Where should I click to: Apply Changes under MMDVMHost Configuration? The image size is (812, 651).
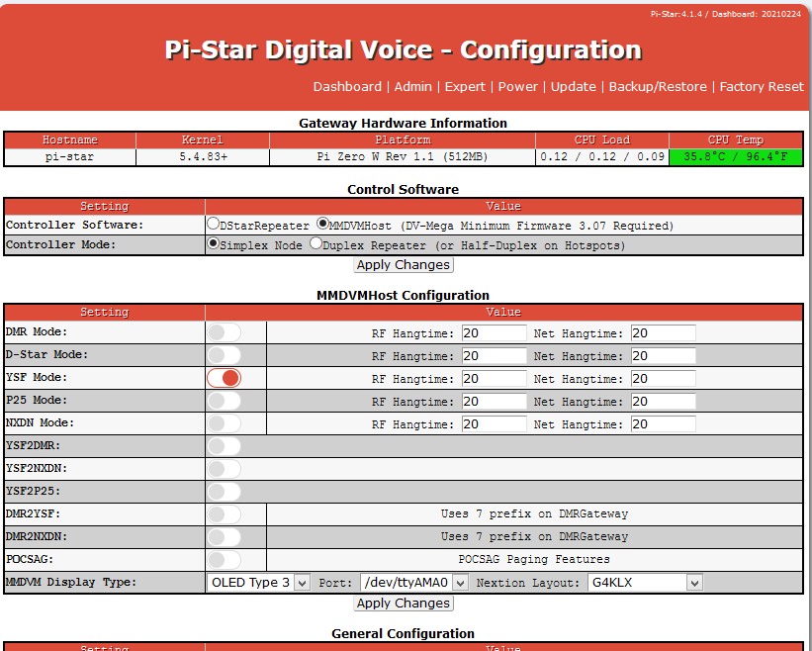(404, 604)
